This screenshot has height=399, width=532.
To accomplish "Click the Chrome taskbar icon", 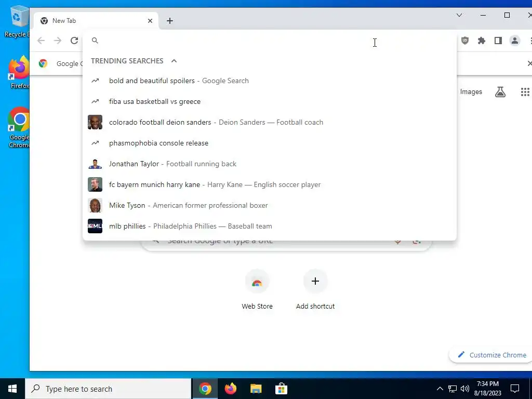I will (x=205, y=389).
